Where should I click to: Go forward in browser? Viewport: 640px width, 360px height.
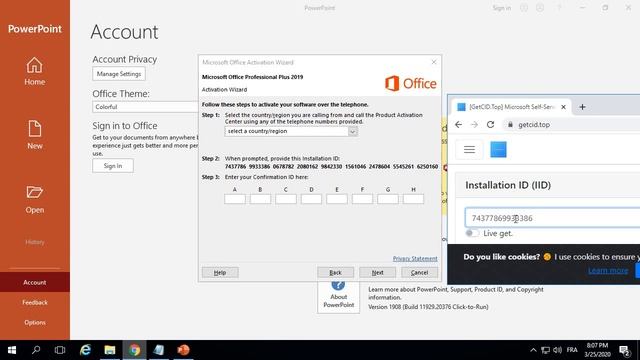click(x=474, y=124)
